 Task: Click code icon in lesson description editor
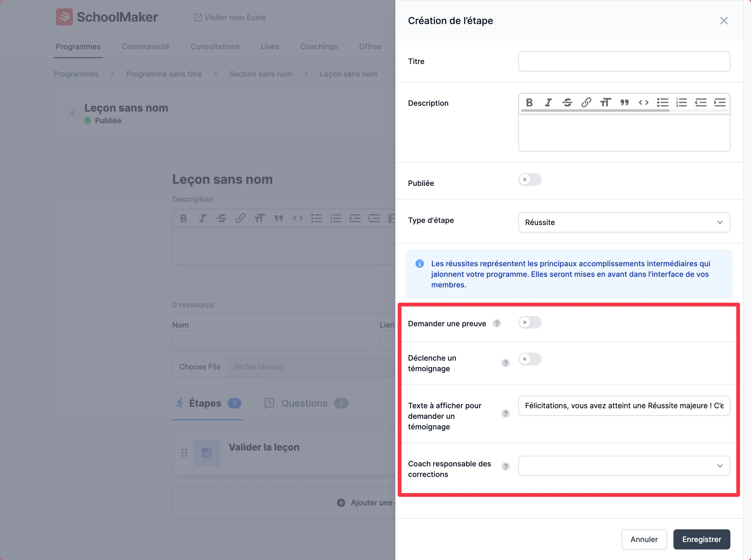click(x=298, y=218)
